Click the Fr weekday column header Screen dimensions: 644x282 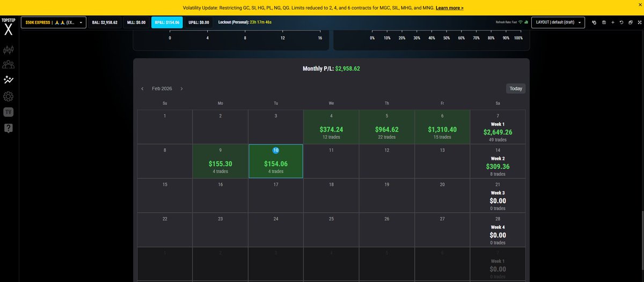[442, 103]
